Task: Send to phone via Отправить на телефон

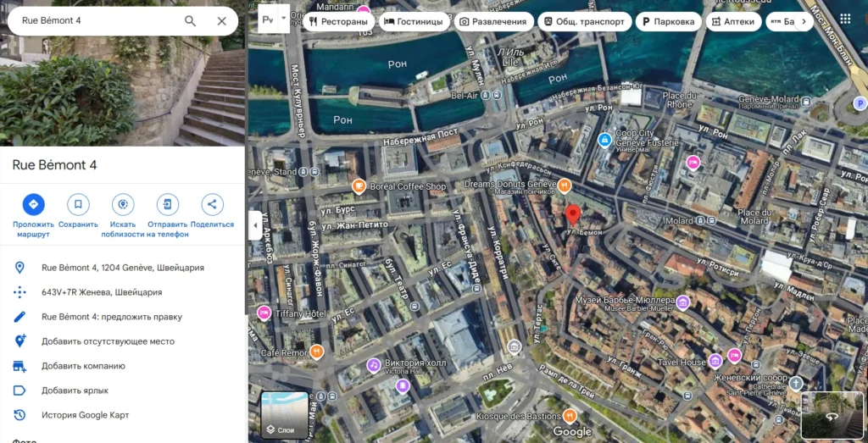Action: (168, 204)
